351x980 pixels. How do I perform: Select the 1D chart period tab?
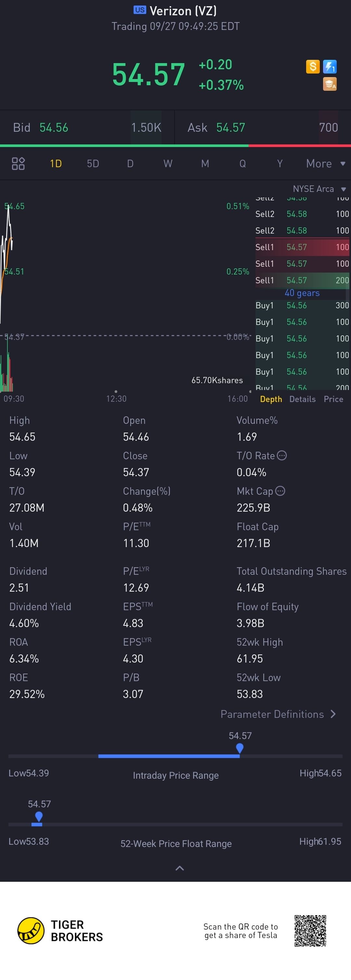(56, 164)
